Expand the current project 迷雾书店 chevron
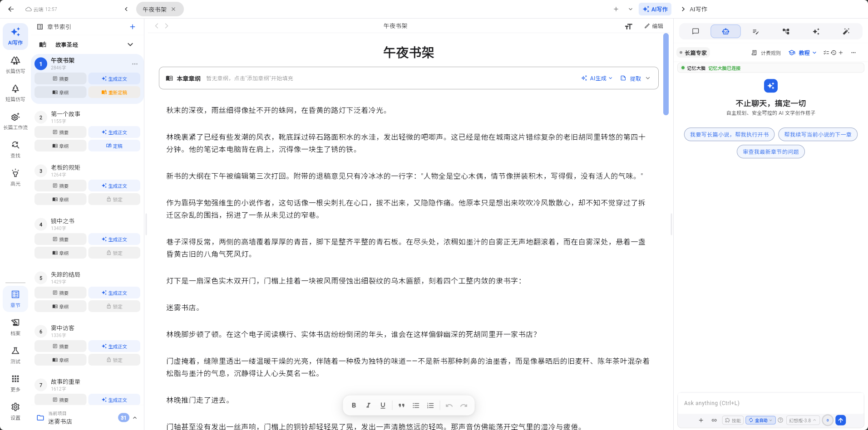Image resolution: width=868 pixels, height=430 pixels. click(135, 418)
